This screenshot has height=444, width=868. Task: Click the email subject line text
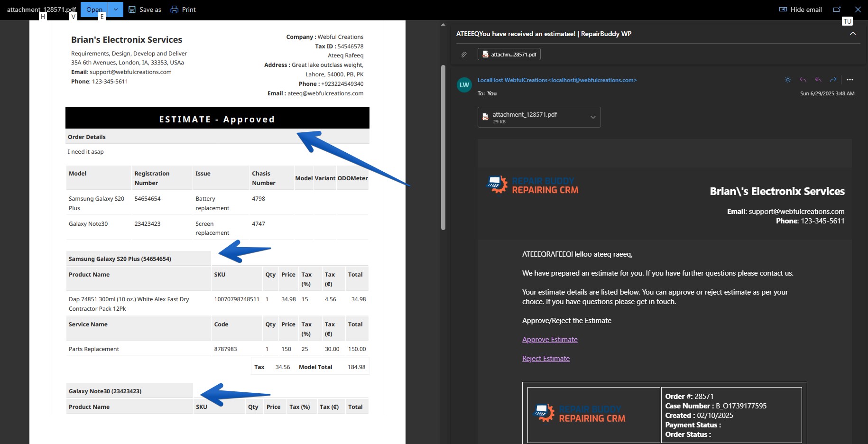(544, 34)
